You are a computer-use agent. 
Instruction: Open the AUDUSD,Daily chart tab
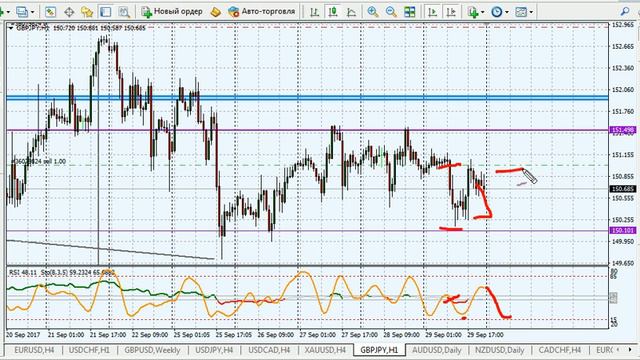coord(437,350)
